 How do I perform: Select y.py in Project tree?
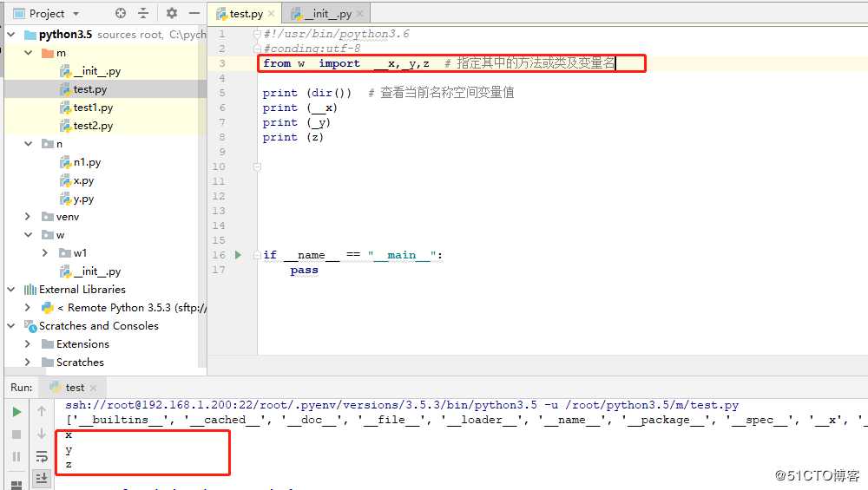pos(77,199)
